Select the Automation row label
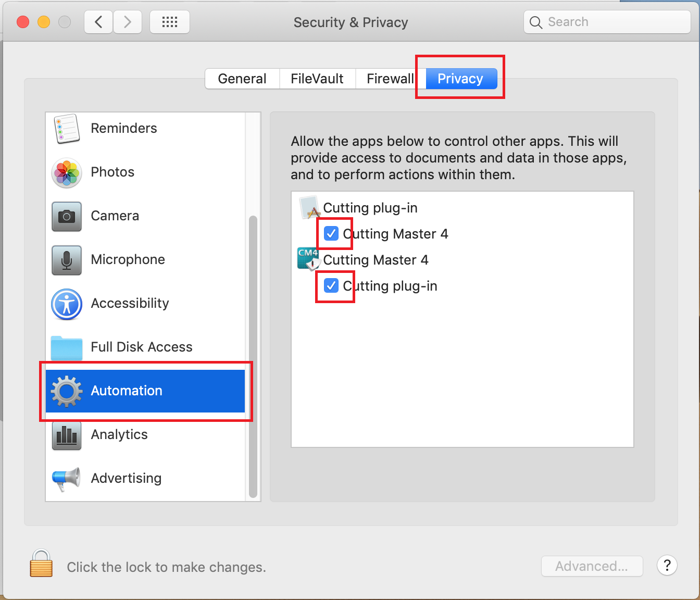Image resolution: width=700 pixels, height=600 pixels. click(127, 391)
